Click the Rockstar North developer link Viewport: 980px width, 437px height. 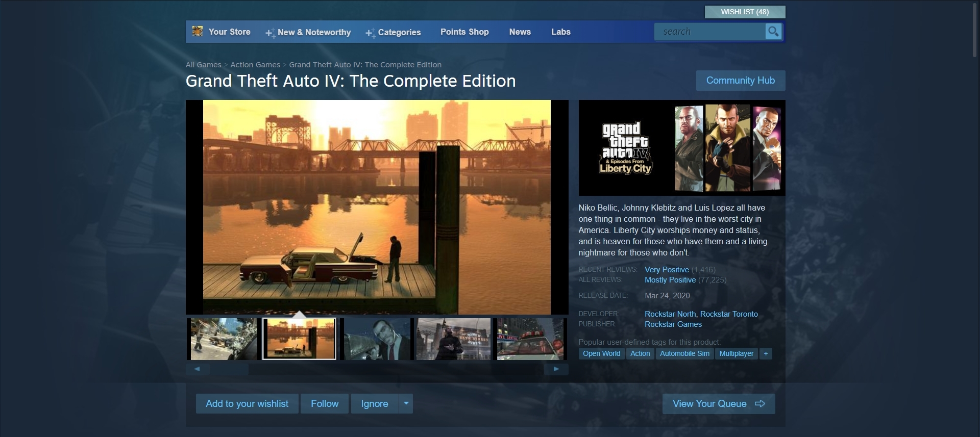tap(670, 314)
